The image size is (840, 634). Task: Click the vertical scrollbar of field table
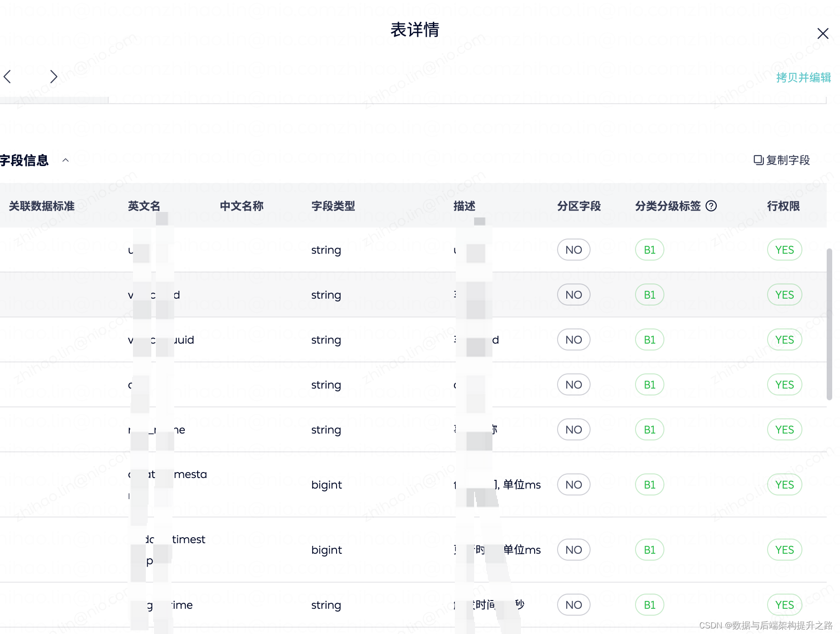(x=829, y=324)
